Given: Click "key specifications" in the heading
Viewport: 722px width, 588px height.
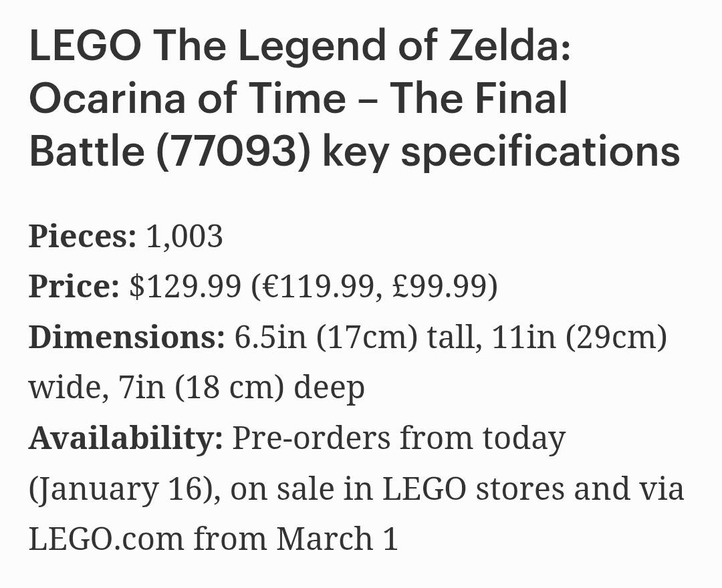Looking at the screenshot, I should pyautogui.click(x=501, y=150).
